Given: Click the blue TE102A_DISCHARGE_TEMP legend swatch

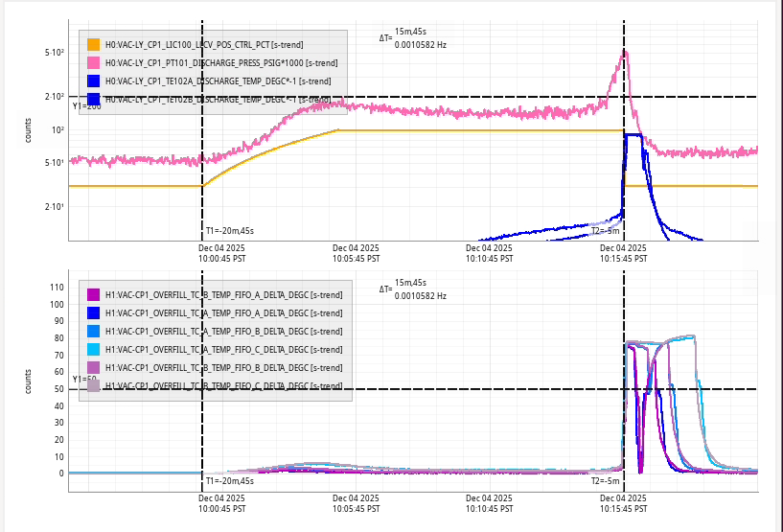Looking at the screenshot, I should [94, 81].
